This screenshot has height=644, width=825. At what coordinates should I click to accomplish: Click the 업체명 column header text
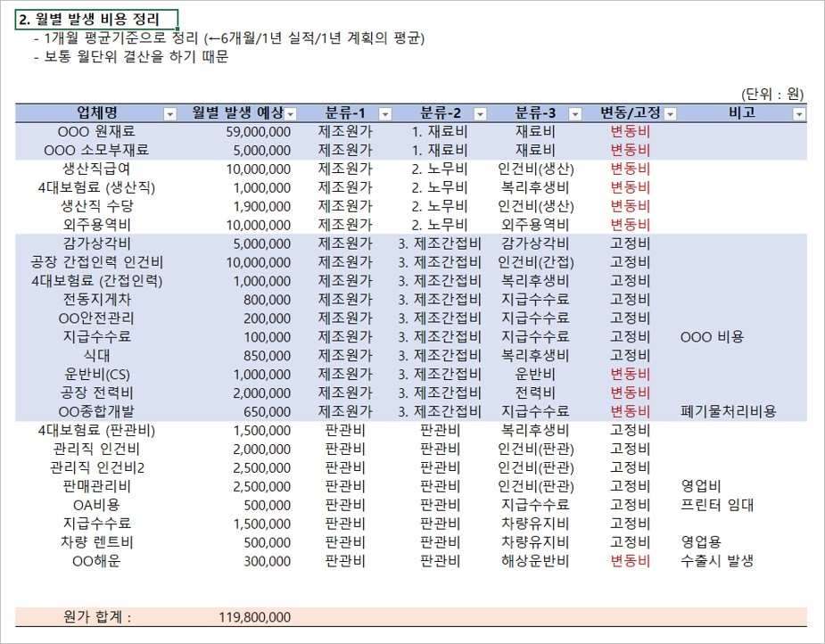97,112
